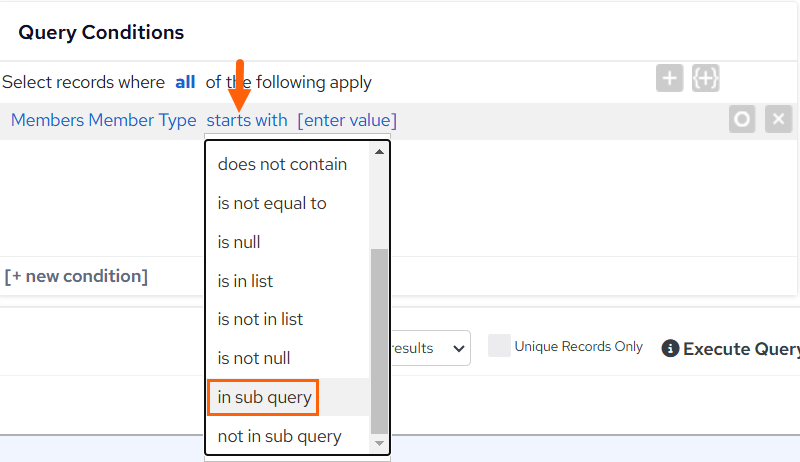Click the [enter value] link

coord(347,120)
